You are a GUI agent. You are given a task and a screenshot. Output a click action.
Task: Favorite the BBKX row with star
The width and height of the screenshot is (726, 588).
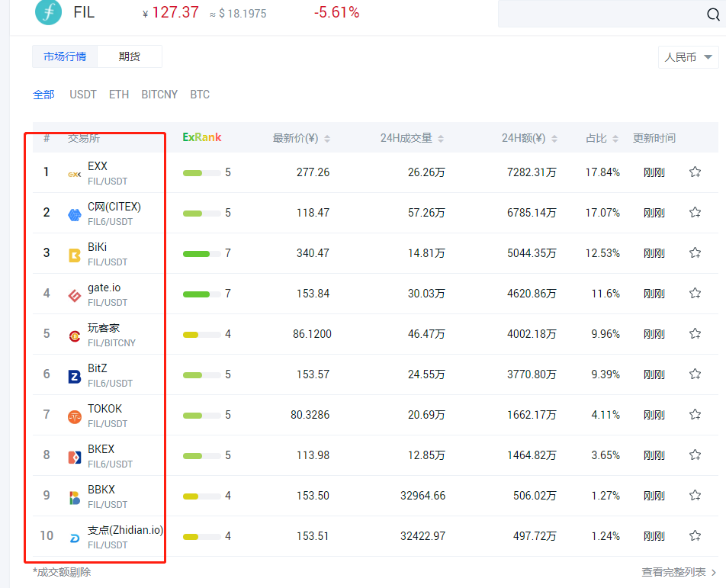click(695, 495)
